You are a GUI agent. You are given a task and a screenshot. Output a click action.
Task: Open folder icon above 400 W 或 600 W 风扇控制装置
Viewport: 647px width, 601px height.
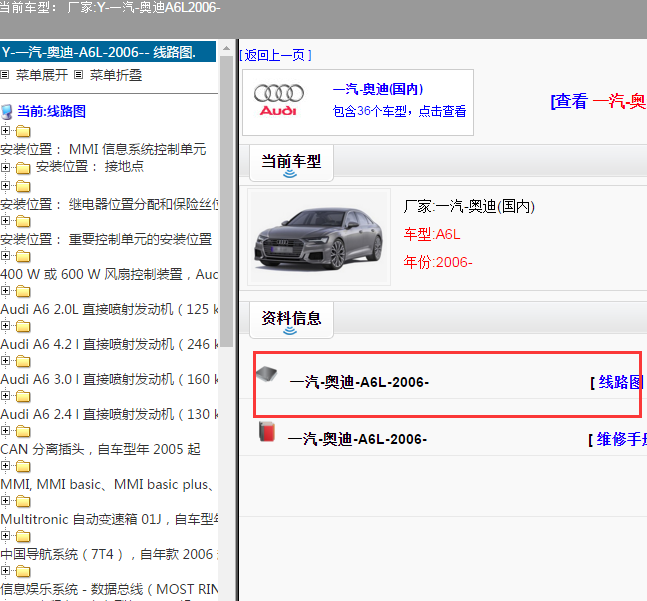coord(23,257)
